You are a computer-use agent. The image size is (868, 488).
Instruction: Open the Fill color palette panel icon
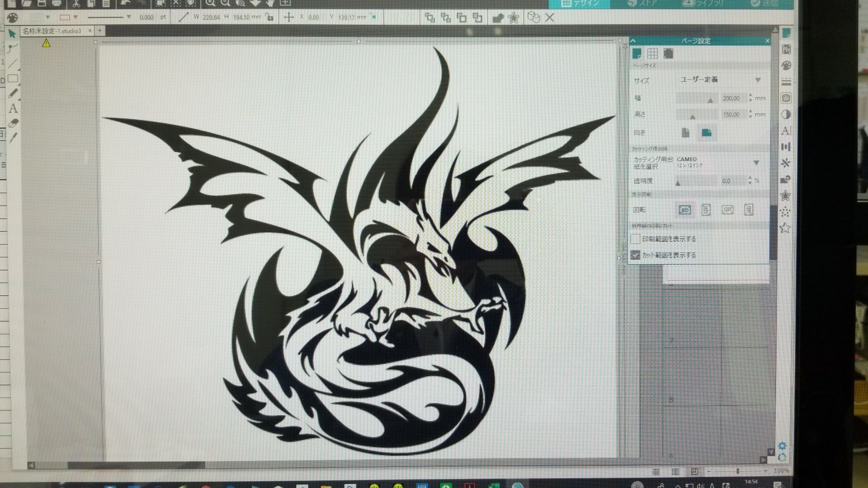(786, 66)
